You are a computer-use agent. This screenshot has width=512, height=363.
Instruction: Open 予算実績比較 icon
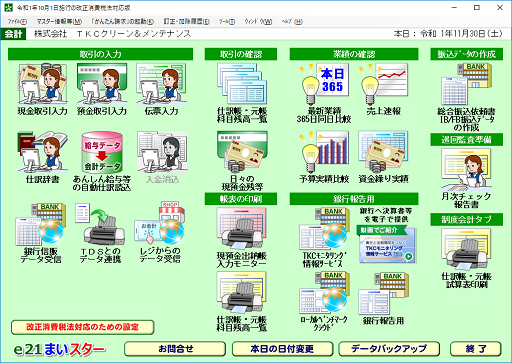(324, 157)
